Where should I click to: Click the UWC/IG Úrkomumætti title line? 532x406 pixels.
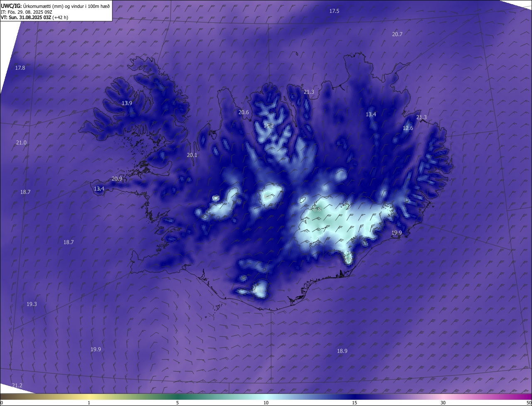pos(55,6)
